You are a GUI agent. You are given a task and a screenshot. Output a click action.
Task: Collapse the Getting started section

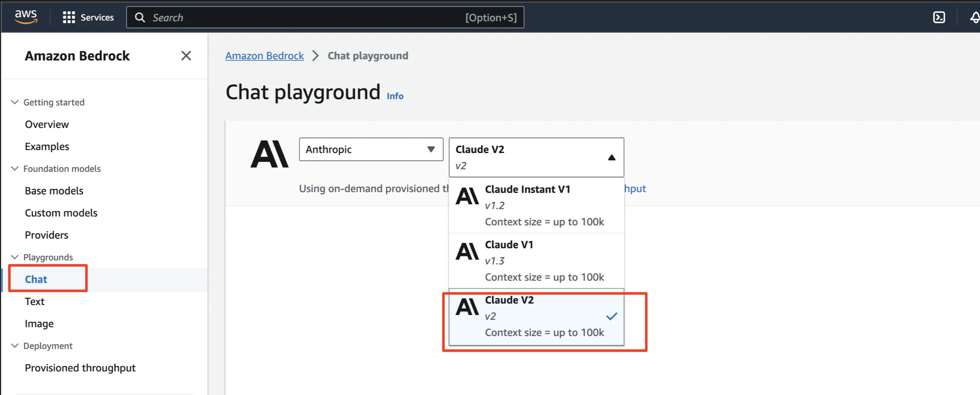click(15, 102)
